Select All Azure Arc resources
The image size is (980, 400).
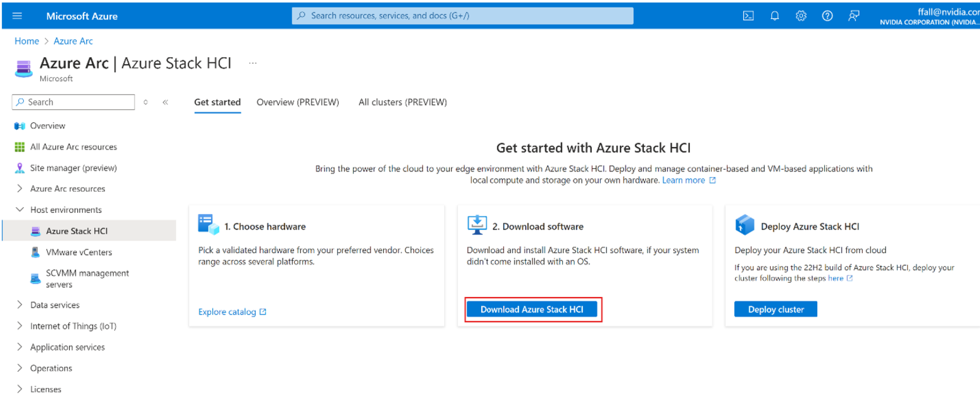tap(73, 147)
